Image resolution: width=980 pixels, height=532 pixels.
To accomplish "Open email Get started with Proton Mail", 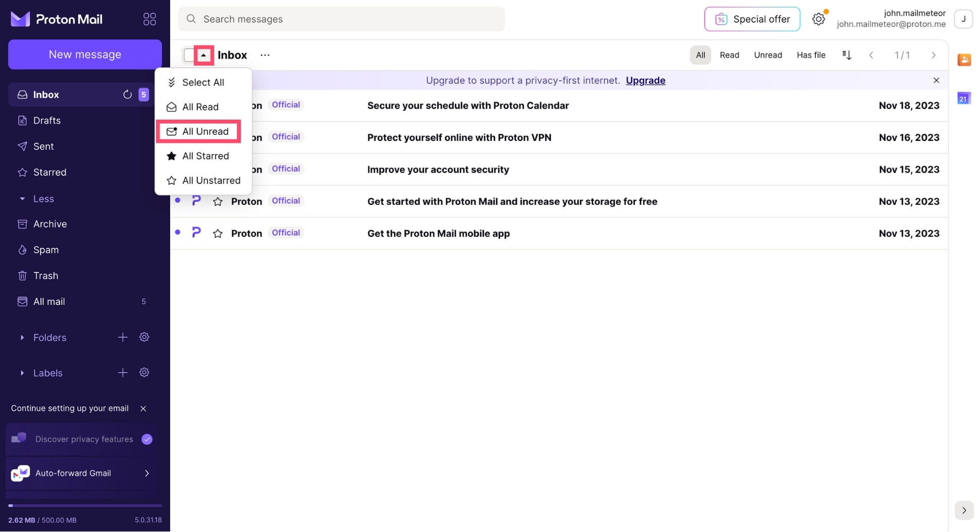I will pos(559,201).
